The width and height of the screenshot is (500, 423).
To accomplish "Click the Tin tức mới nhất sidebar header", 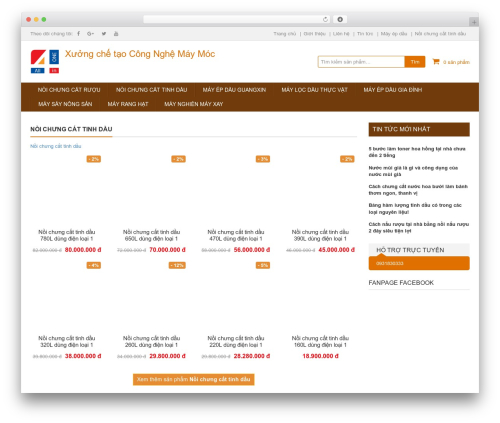I will click(x=419, y=129).
